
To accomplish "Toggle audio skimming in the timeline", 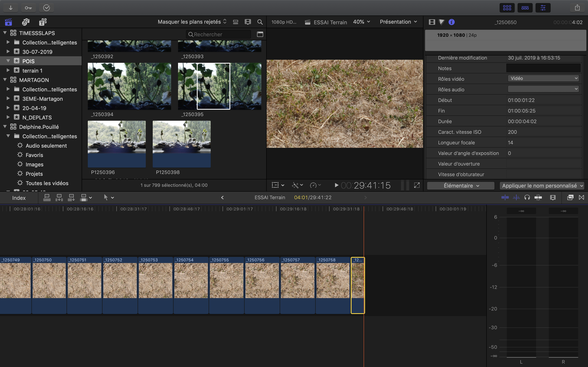I will coord(516,198).
